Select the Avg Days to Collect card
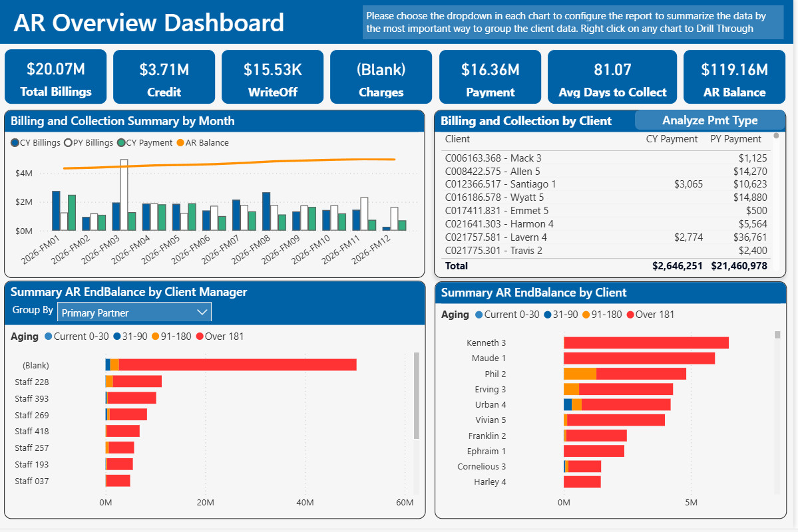 tap(612, 76)
